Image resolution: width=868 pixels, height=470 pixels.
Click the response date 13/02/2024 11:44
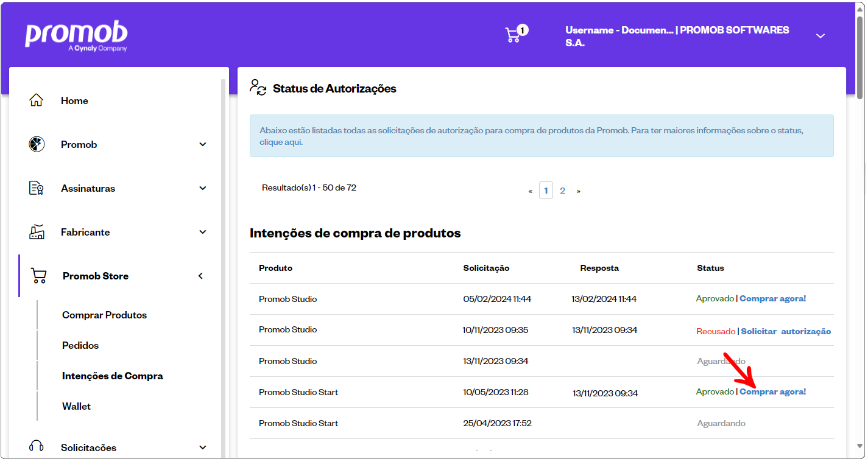604,299
